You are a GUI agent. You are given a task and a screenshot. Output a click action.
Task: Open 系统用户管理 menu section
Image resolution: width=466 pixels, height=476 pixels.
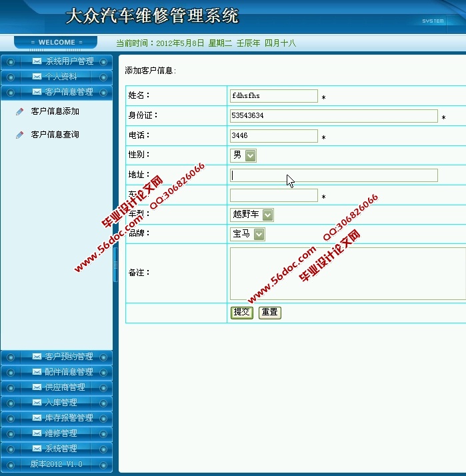tap(57, 61)
